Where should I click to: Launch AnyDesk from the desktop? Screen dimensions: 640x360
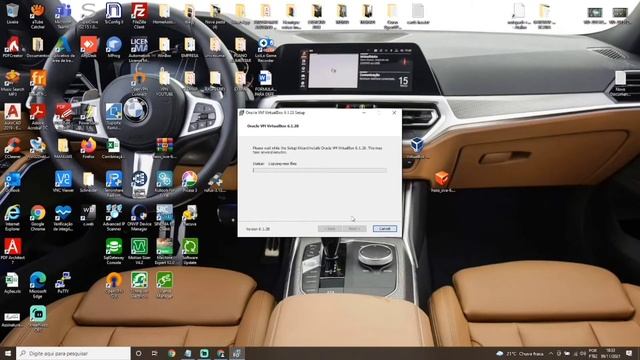(x=89, y=47)
